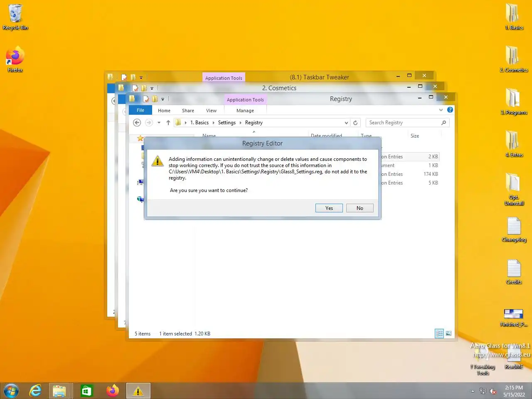Show hidden tray icons arrow

[x=473, y=391]
